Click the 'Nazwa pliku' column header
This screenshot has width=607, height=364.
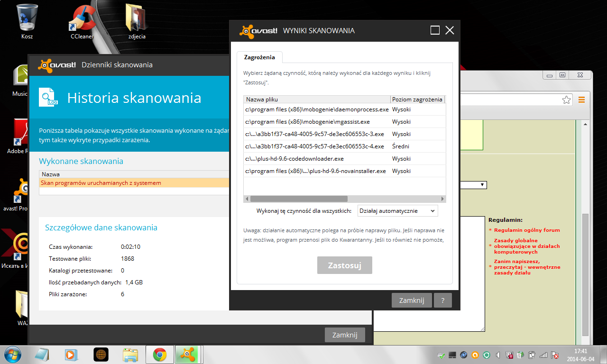(x=317, y=100)
